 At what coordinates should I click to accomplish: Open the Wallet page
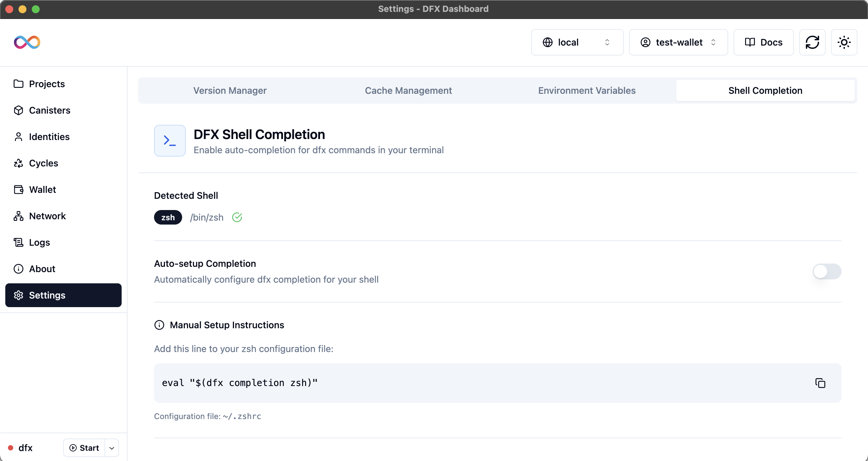tap(42, 189)
